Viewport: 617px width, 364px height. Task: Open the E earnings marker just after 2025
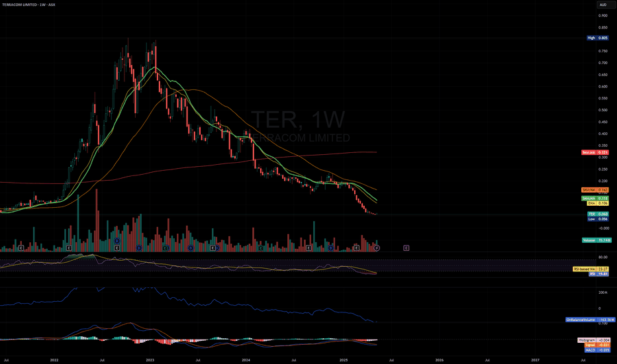tap(356, 248)
